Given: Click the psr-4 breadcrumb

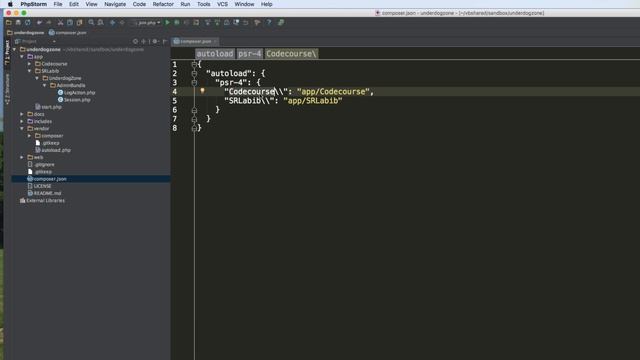Looking at the screenshot, I should pos(249,54).
